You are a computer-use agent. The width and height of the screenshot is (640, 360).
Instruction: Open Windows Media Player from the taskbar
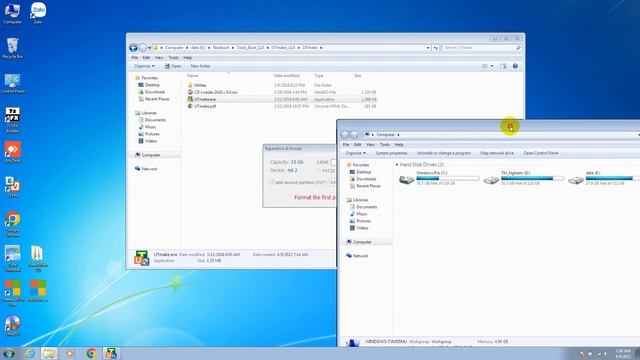(x=70, y=353)
